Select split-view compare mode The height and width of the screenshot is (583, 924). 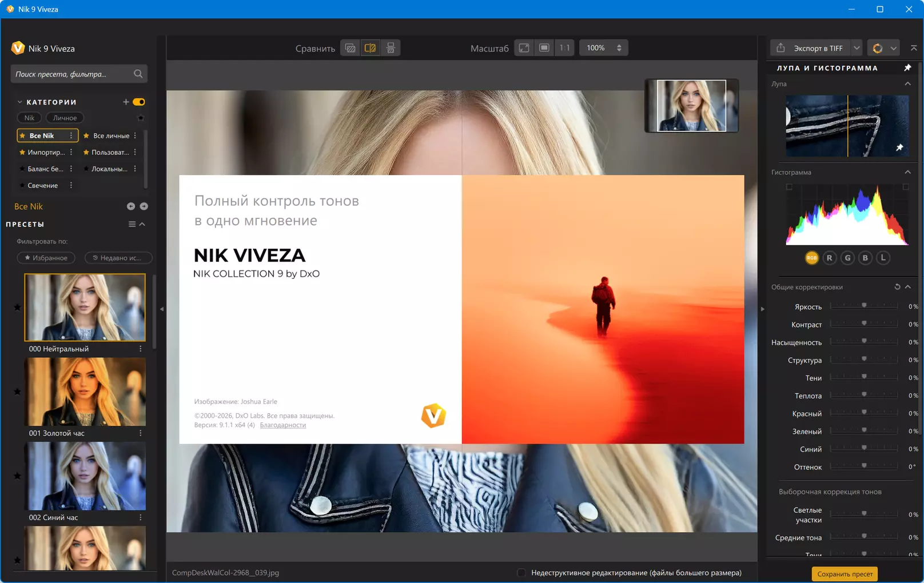371,48
